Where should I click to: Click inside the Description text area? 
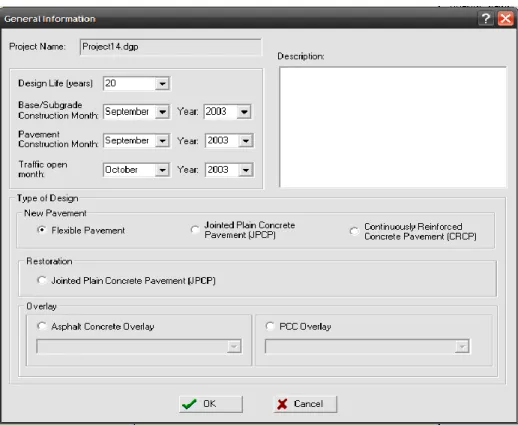point(393,127)
